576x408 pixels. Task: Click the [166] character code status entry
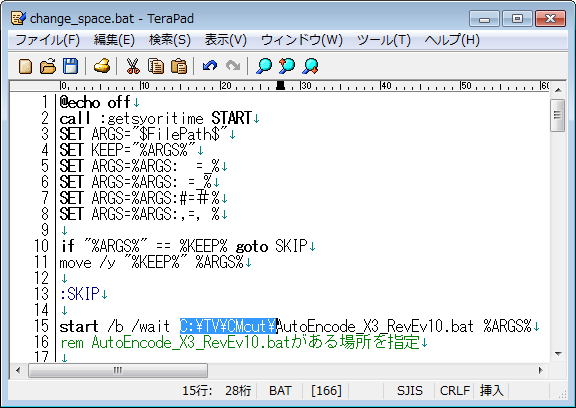point(326,390)
